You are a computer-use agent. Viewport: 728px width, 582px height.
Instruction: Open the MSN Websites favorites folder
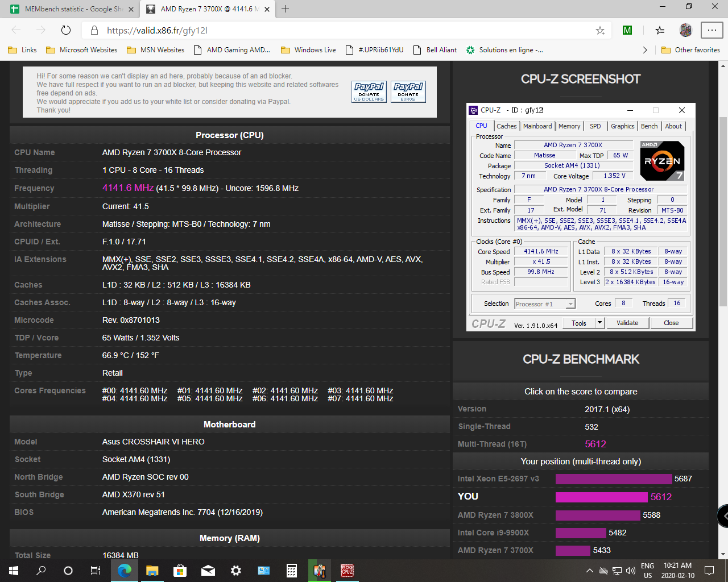(x=155, y=50)
